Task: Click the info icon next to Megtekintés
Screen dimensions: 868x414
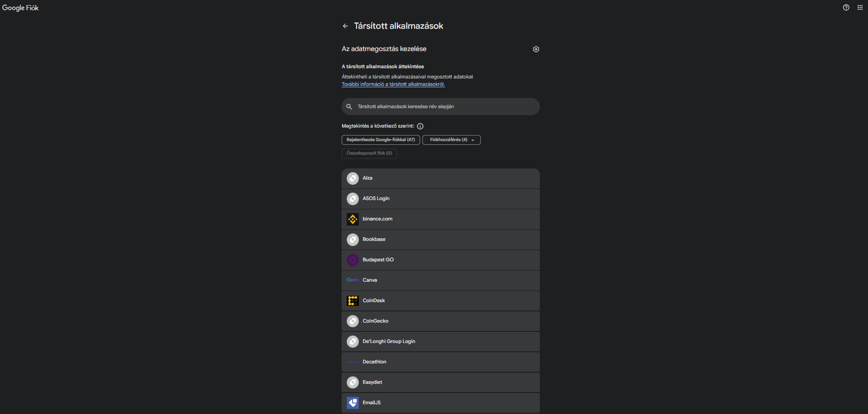Action: click(x=420, y=126)
